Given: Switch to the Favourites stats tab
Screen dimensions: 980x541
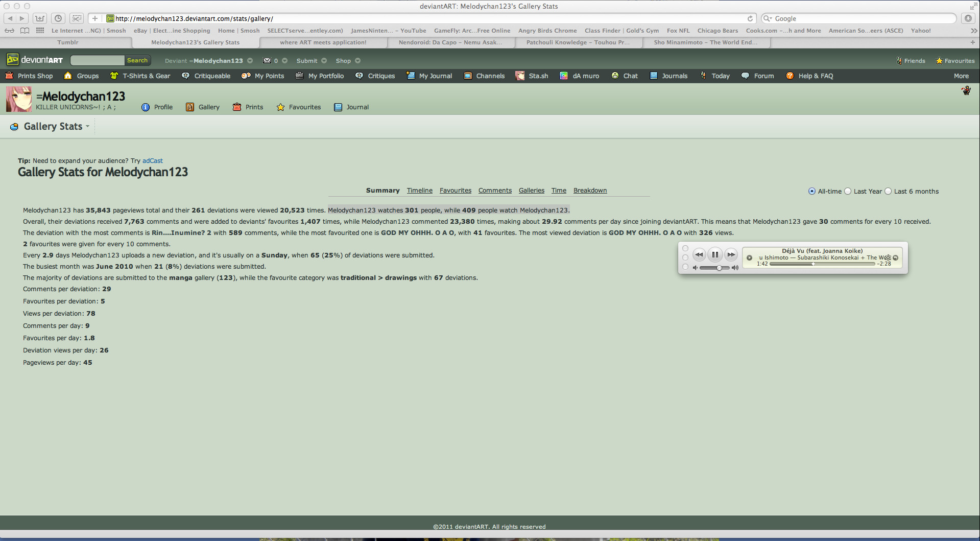Looking at the screenshot, I should 456,191.
